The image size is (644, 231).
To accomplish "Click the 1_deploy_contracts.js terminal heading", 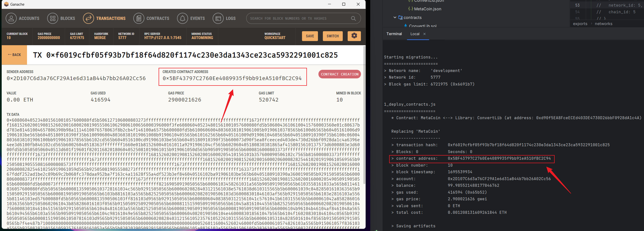I will (410, 104).
